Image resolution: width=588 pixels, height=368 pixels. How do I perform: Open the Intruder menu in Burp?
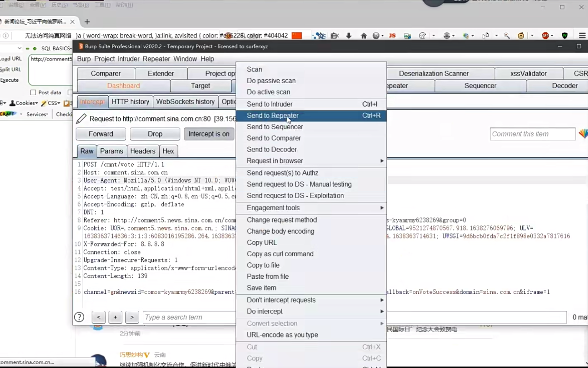pos(129,59)
